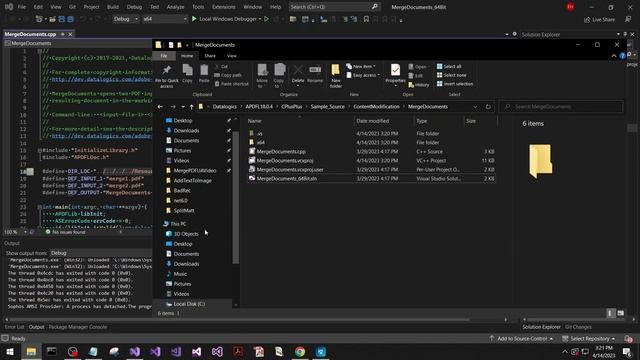Click the Copy icon in the Clipboard group
Viewport: 640px width, 360px height.
tap(187, 73)
